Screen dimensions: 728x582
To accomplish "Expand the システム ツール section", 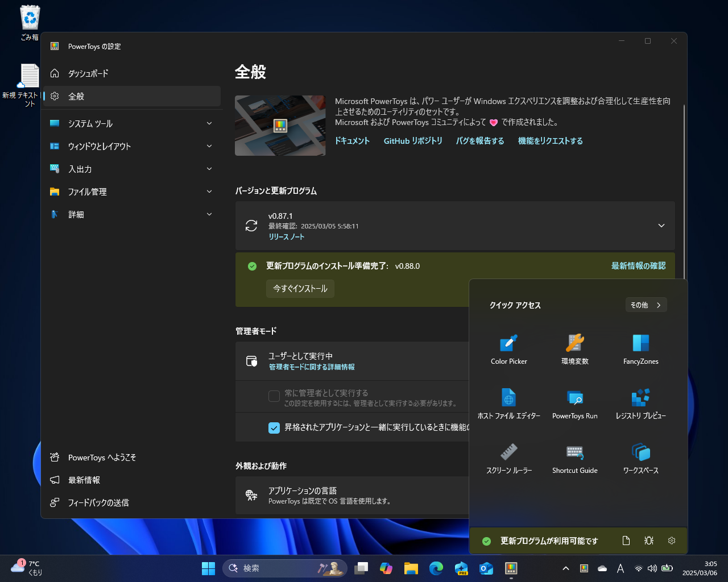I will [131, 123].
